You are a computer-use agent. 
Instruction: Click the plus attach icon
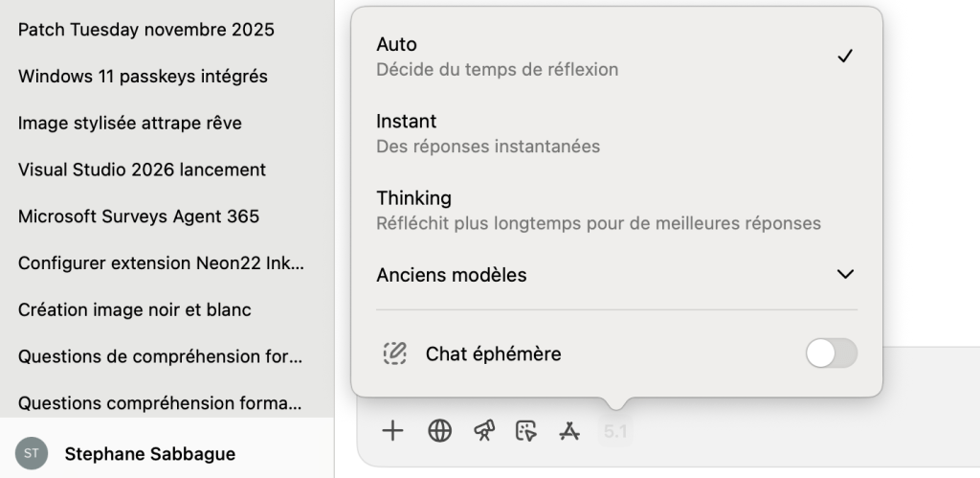[392, 431]
